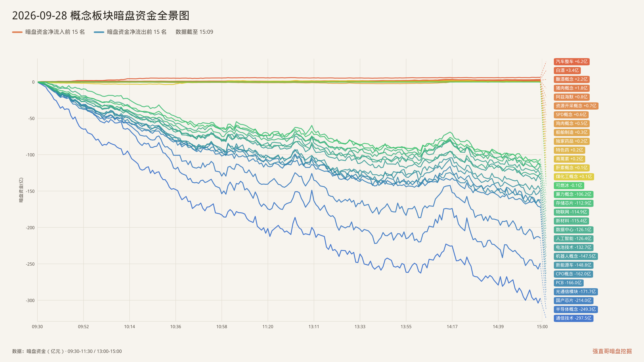Viewport: 644px width, 362px height.
Task: Select the CPO概念 -162.0亿 tag
Action: point(573,274)
